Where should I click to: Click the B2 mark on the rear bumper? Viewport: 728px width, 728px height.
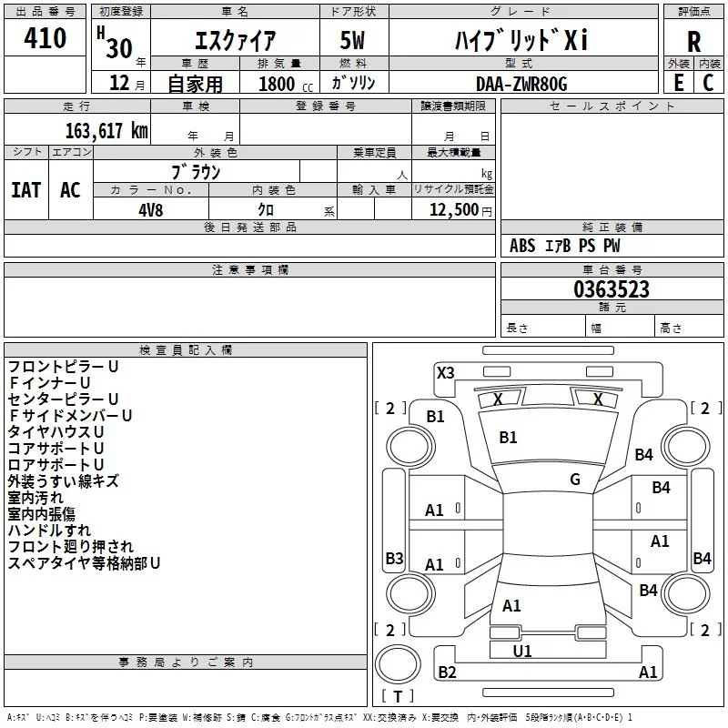(447, 672)
